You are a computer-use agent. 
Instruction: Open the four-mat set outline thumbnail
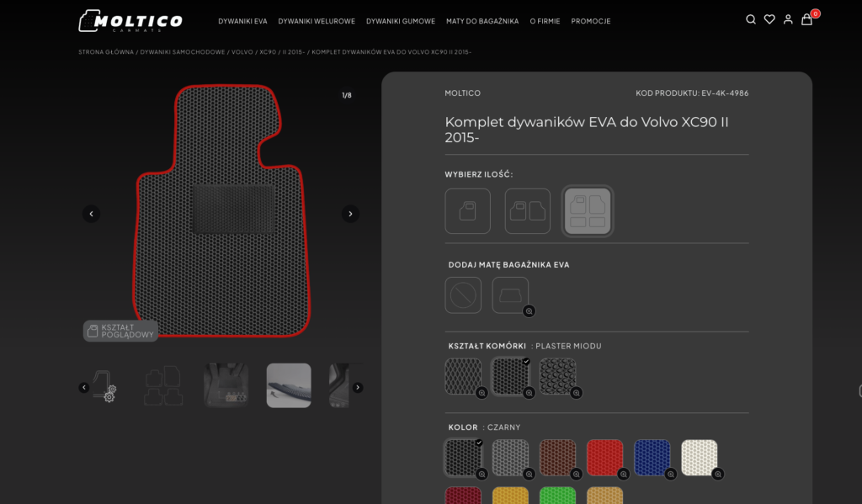(163, 386)
